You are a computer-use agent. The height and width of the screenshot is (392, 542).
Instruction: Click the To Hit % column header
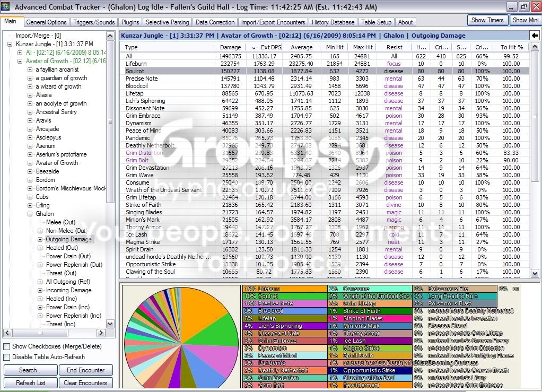512,47
